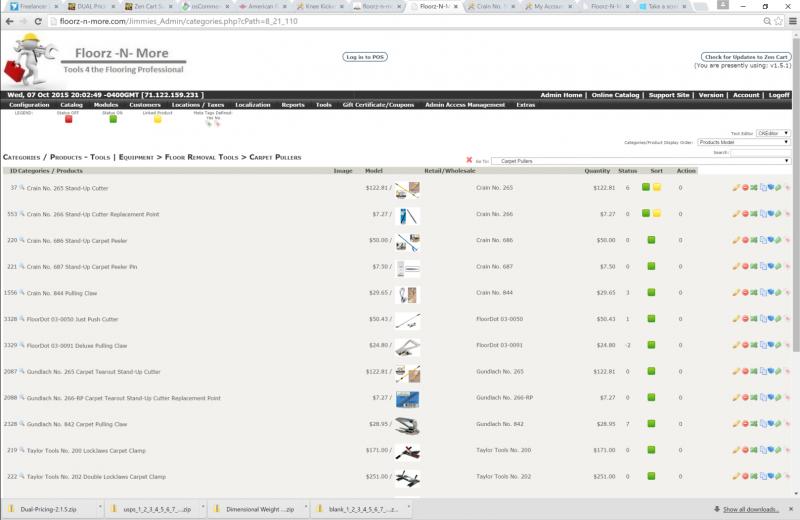Open the Chrome hamburger menu
Image resolution: width=800 pixels, height=520 pixels.
click(792, 21)
